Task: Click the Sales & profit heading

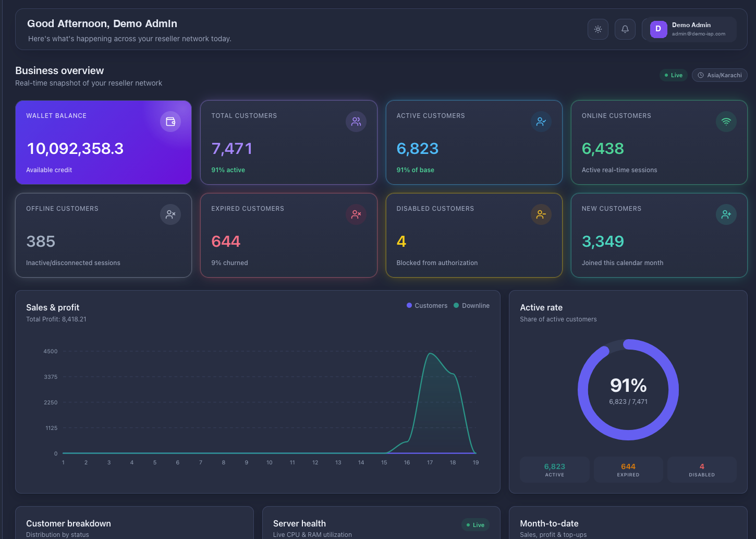Action: coord(53,307)
